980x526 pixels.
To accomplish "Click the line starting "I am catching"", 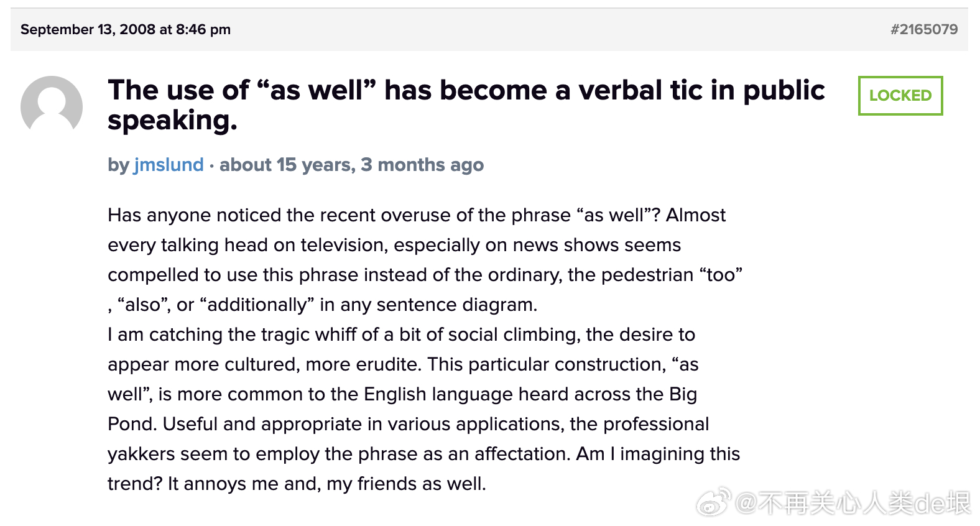I will (401, 335).
